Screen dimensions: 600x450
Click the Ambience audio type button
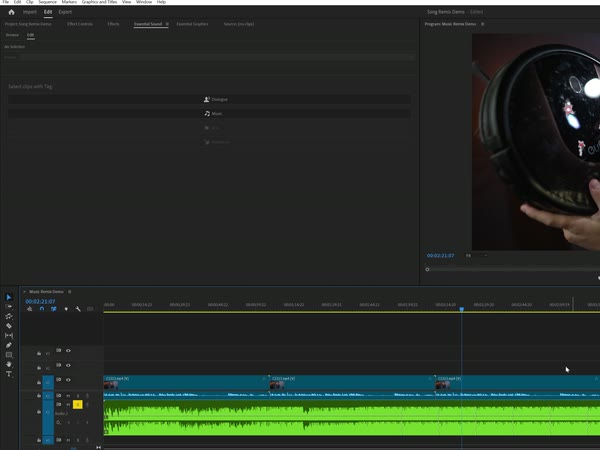[x=209, y=142]
